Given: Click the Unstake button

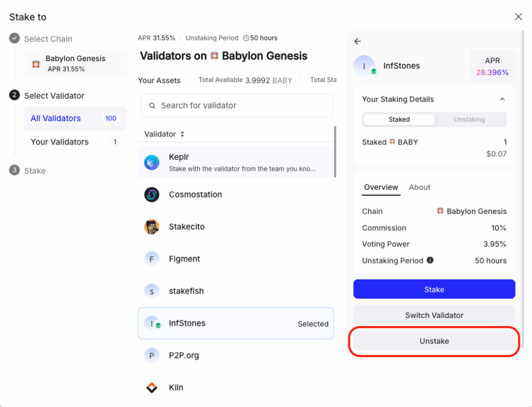Looking at the screenshot, I should (434, 341).
